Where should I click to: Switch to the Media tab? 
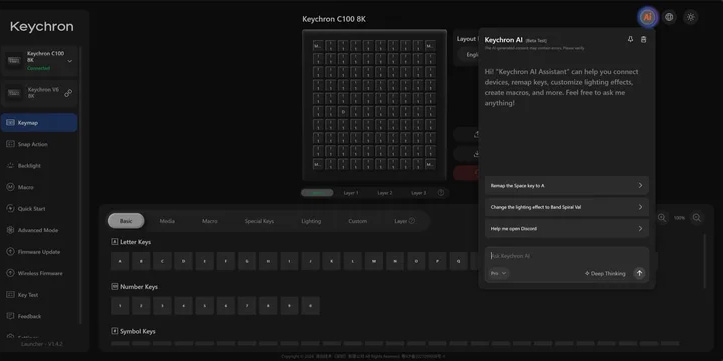tap(167, 221)
